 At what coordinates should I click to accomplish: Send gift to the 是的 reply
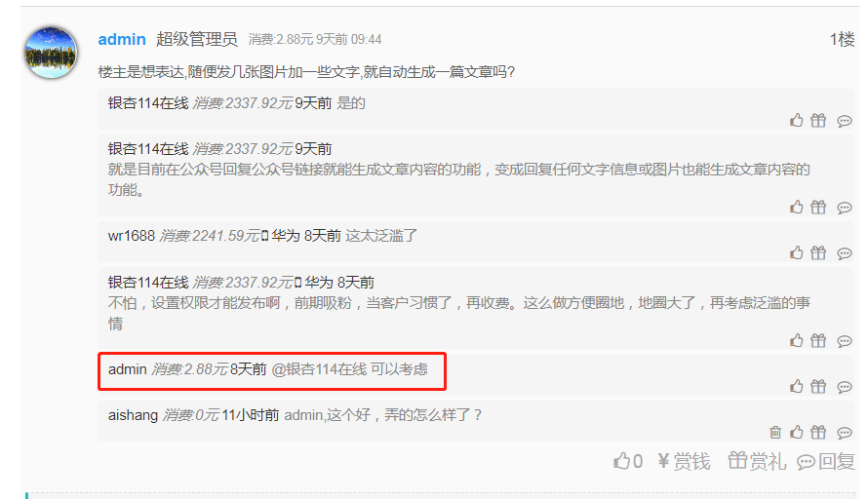click(818, 120)
